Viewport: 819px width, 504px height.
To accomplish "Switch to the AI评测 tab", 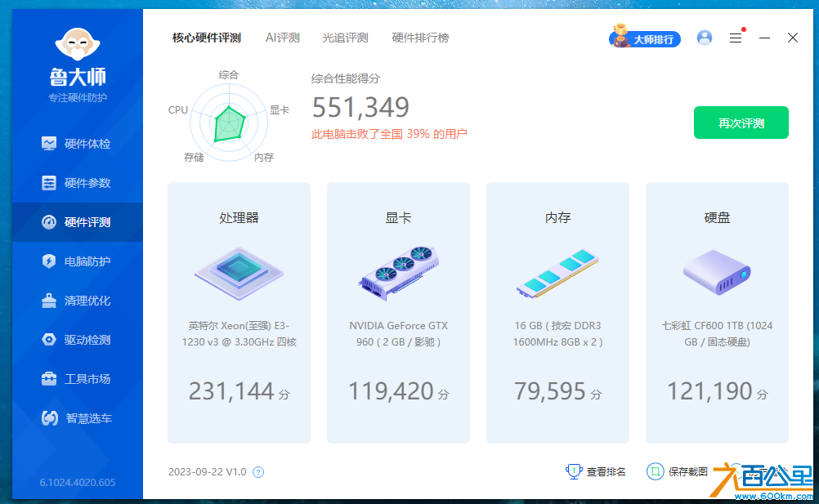I will point(282,38).
